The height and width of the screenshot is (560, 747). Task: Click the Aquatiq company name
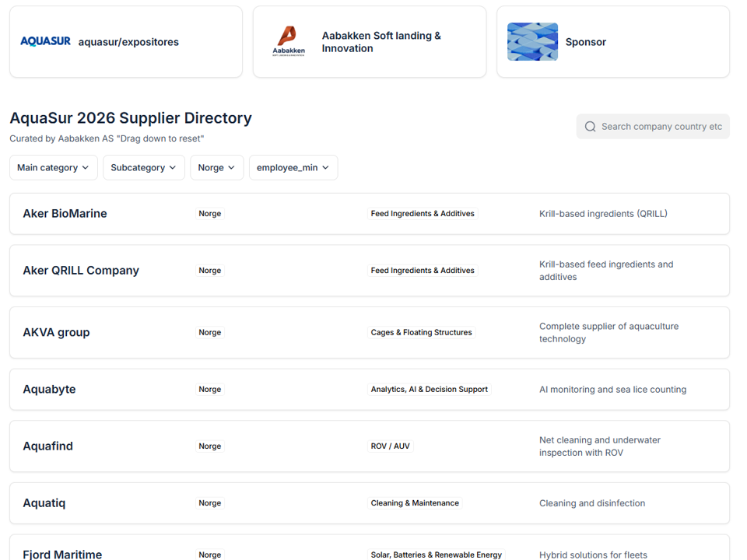[x=44, y=503]
